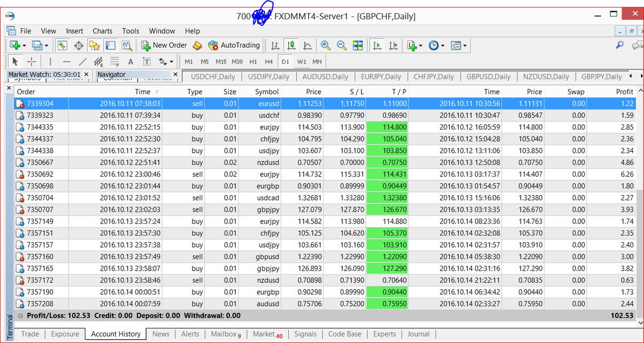Image resolution: width=644 pixels, height=343 pixels.
Task: Toggle the Market Watch panel
Action: (62, 45)
